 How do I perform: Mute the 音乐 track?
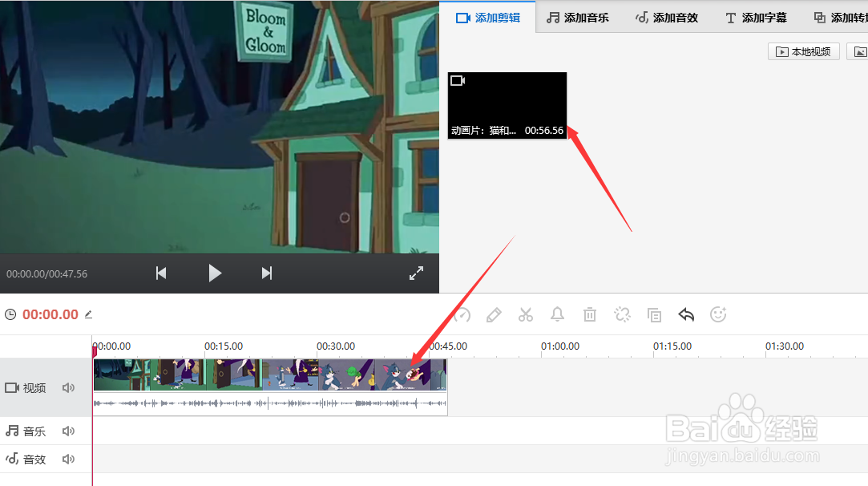click(69, 431)
